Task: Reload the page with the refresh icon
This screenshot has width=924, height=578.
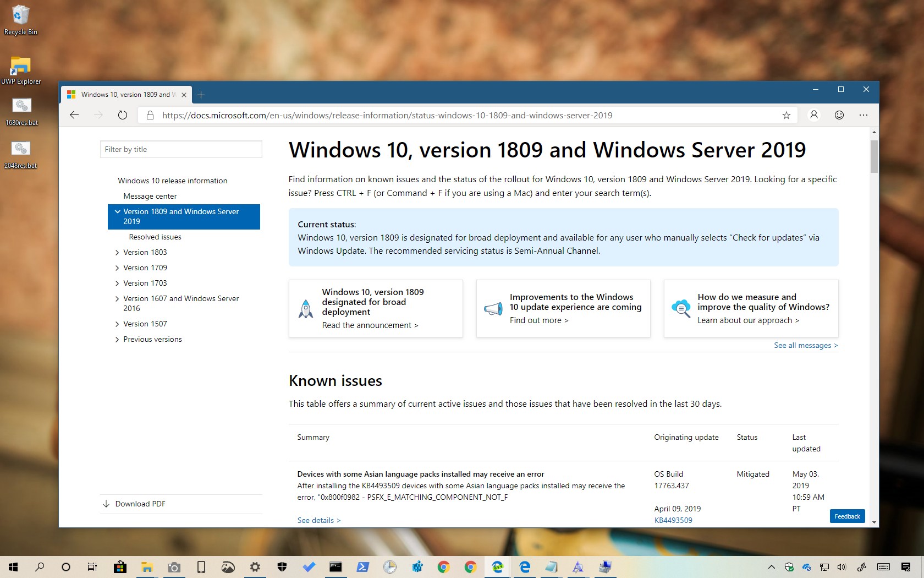Action: point(123,115)
